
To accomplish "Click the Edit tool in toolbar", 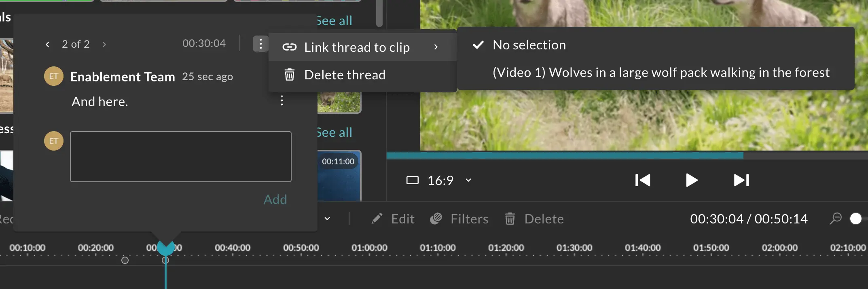I will click(x=393, y=219).
